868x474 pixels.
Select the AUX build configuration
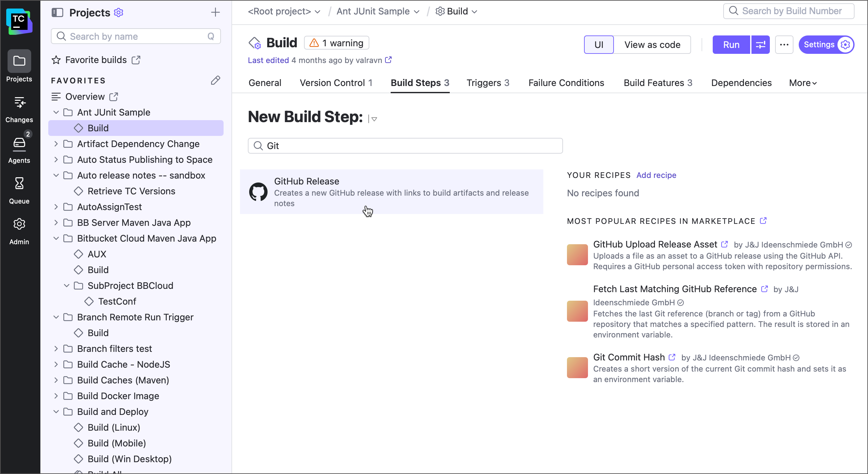pos(97,254)
